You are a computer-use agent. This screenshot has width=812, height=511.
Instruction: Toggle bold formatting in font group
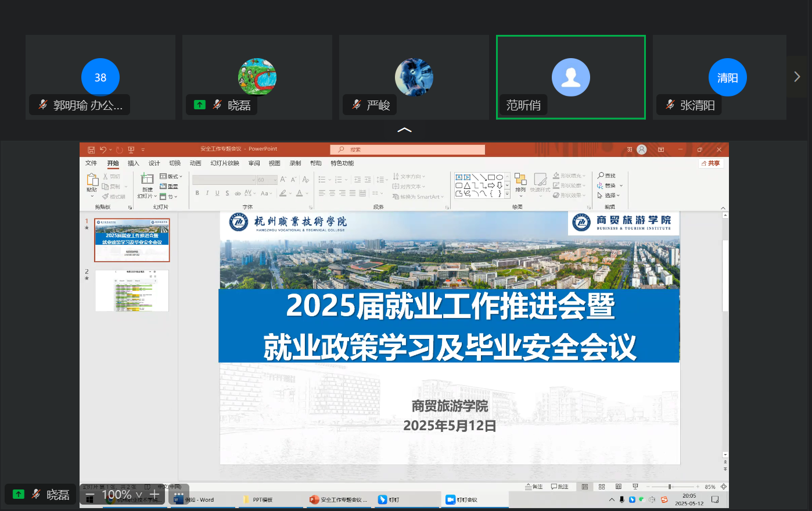pos(197,193)
